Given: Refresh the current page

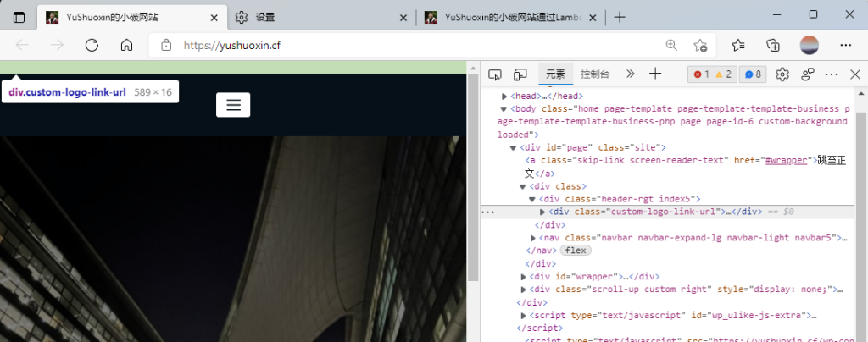Looking at the screenshot, I should click(x=91, y=45).
